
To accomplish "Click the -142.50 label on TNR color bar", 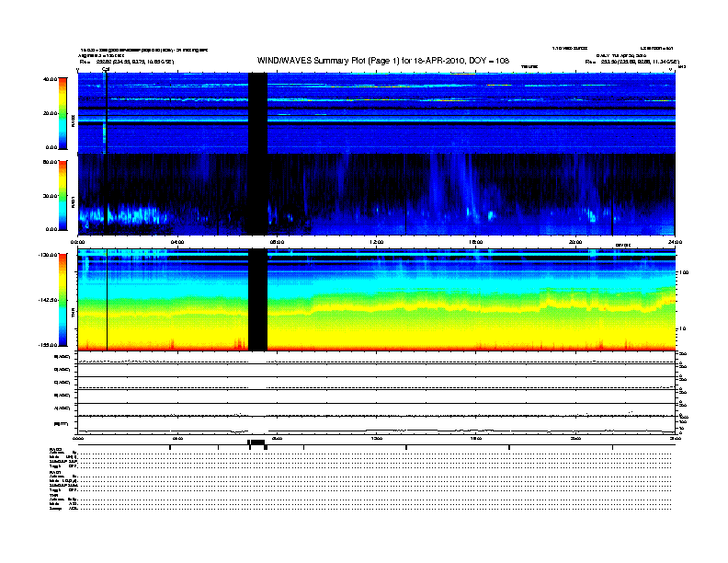I will [48, 300].
